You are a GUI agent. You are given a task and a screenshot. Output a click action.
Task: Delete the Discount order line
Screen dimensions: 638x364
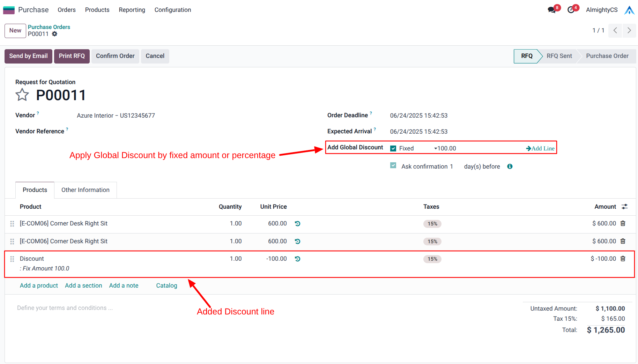pyautogui.click(x=623, y=259)
